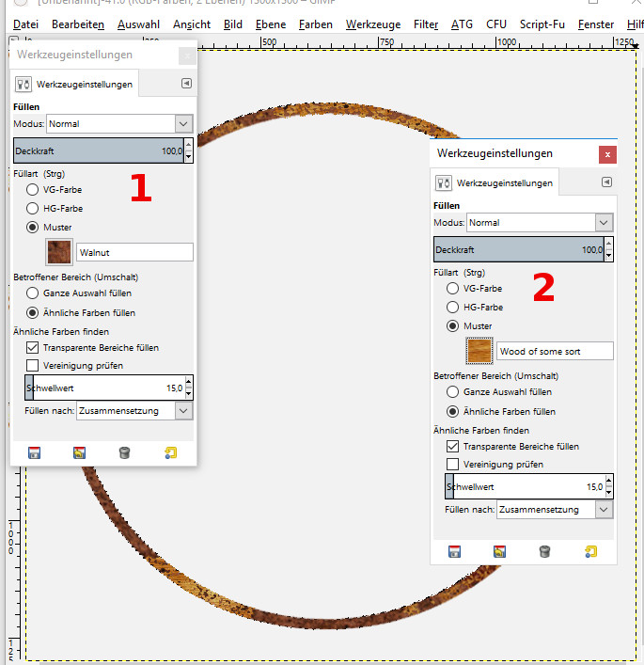Viewport: 644px width, 665px height.
Task: Increase Deckkraft with stepper in panel 1
Action: (x=189, y=145)
